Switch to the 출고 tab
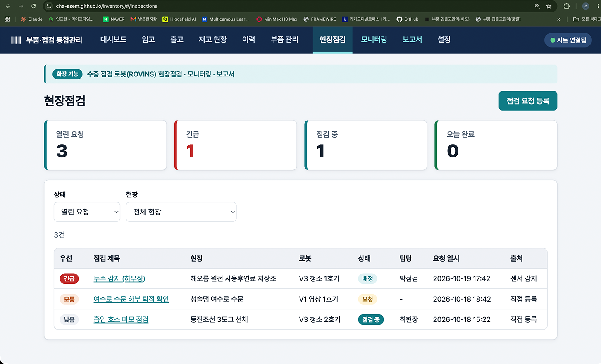The height and width of the screenshot is (364, 601). [177, 40]
